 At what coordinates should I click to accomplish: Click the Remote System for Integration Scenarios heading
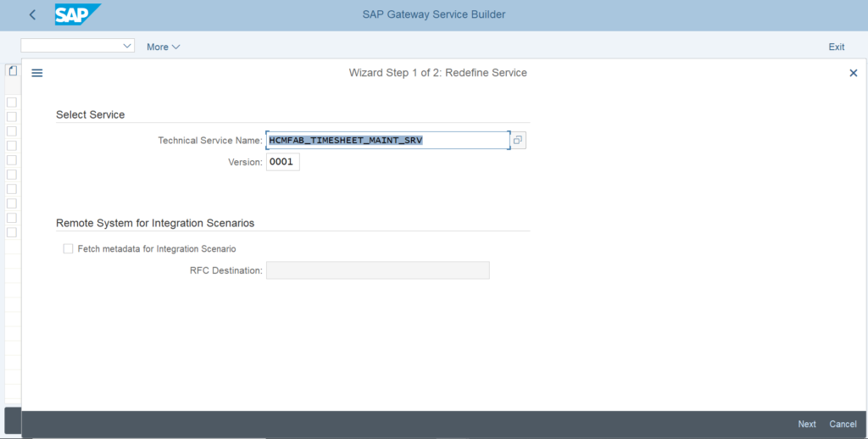pos(155,223)
